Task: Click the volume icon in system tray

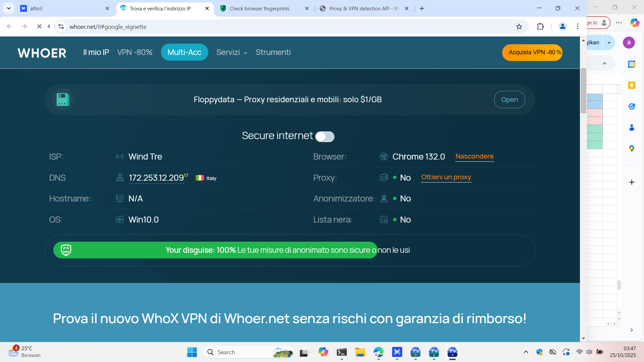Action: point(589,352)
